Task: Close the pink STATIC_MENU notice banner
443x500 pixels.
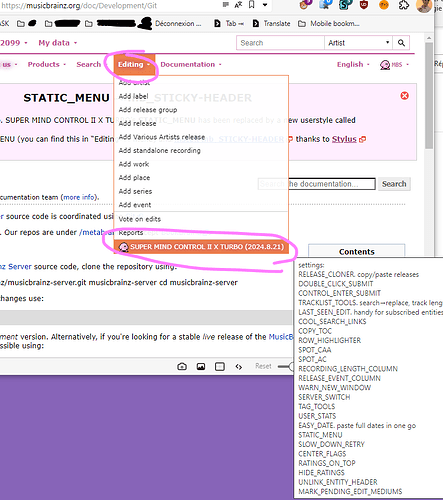Action: click(404, 96)
